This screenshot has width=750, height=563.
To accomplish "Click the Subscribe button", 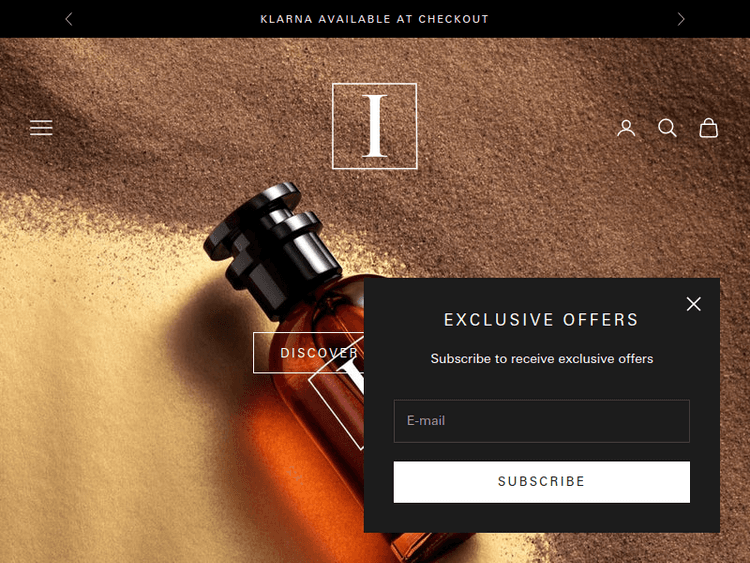I will tap(541, 482).
